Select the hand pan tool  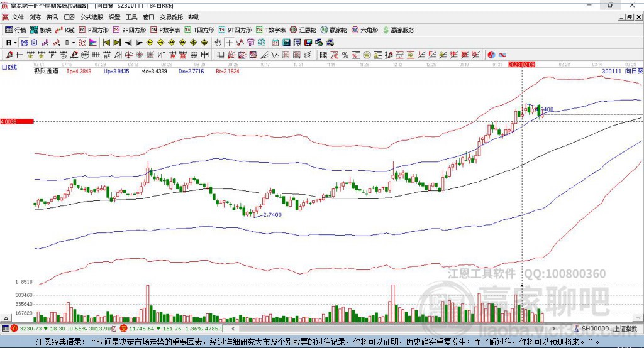(x=218, y=42)
